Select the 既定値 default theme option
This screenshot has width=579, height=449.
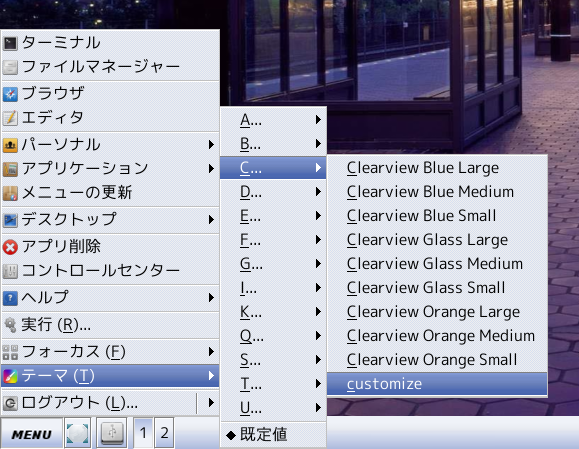(x=273, y=434)
